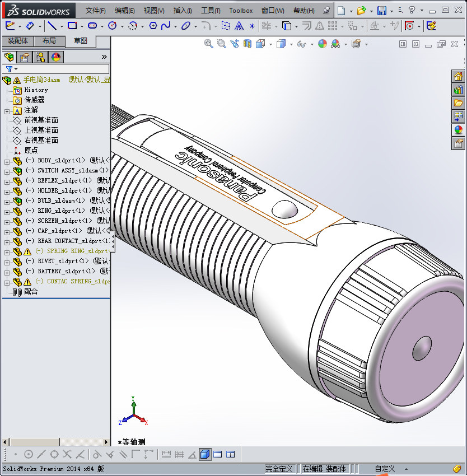Viewport: 467px width, 476px height.
Task: Expand the 注解 annotations folder
Action: (7, 111)
